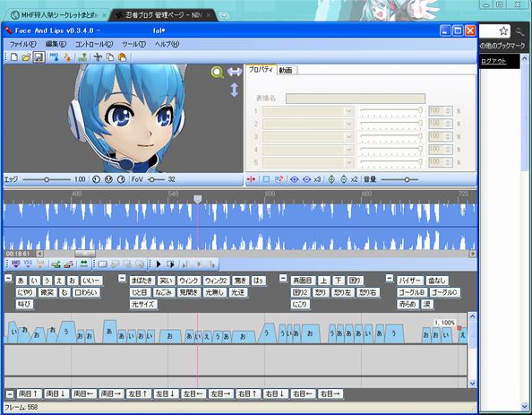Open the ファイル(F) menu
The width and height of the screenshot is (532, 415).
point(23,44)
